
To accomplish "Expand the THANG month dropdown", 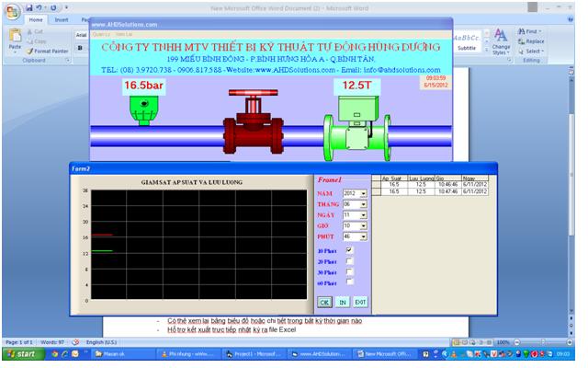I will click(x=363, y=204).
